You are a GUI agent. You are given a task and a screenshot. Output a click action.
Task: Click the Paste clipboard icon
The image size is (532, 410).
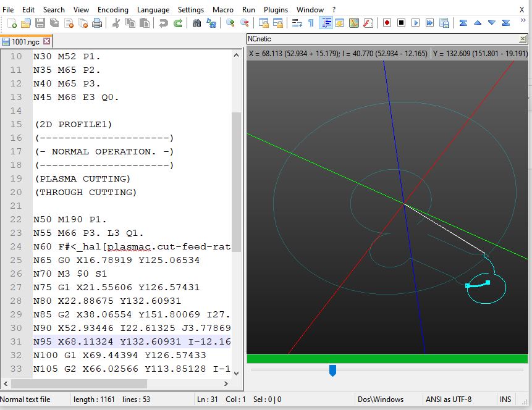tap(145, 23)
